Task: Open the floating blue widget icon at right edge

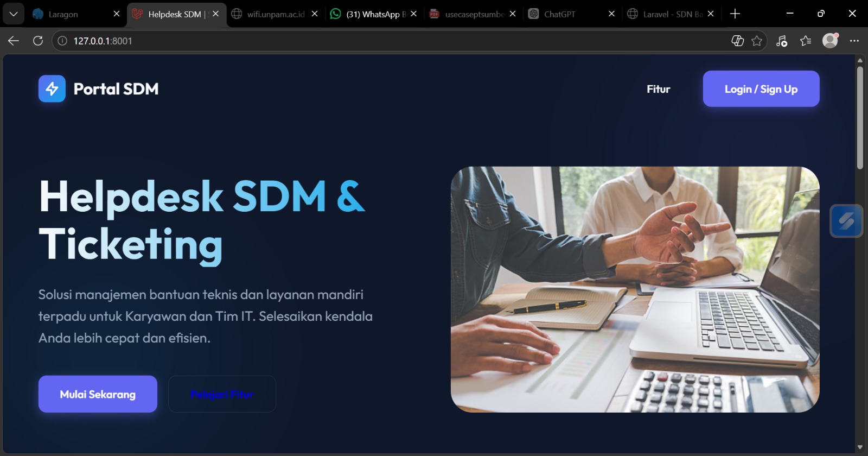Action: 846,221
